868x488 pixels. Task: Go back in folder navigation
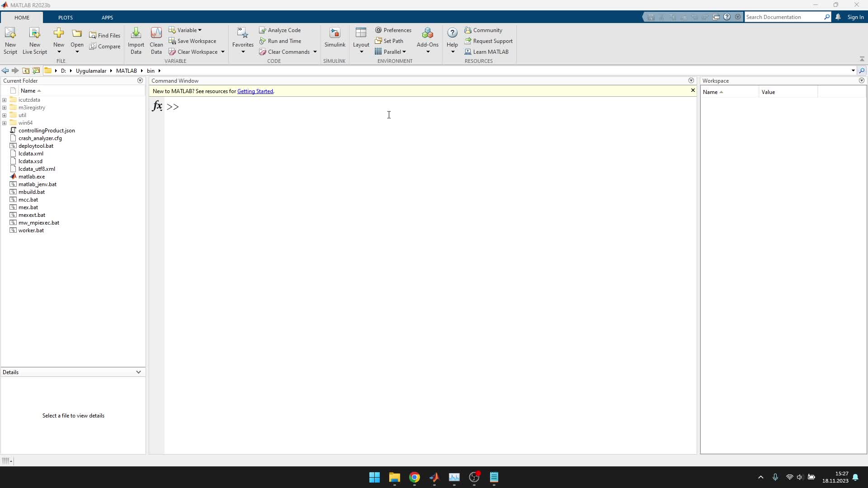5,70
